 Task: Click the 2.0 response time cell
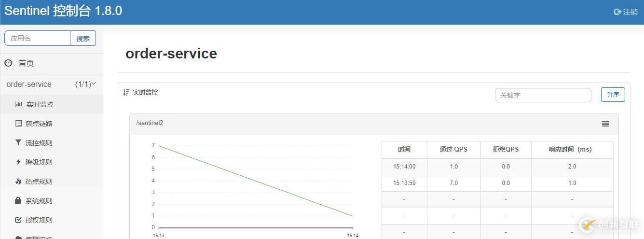572,167
